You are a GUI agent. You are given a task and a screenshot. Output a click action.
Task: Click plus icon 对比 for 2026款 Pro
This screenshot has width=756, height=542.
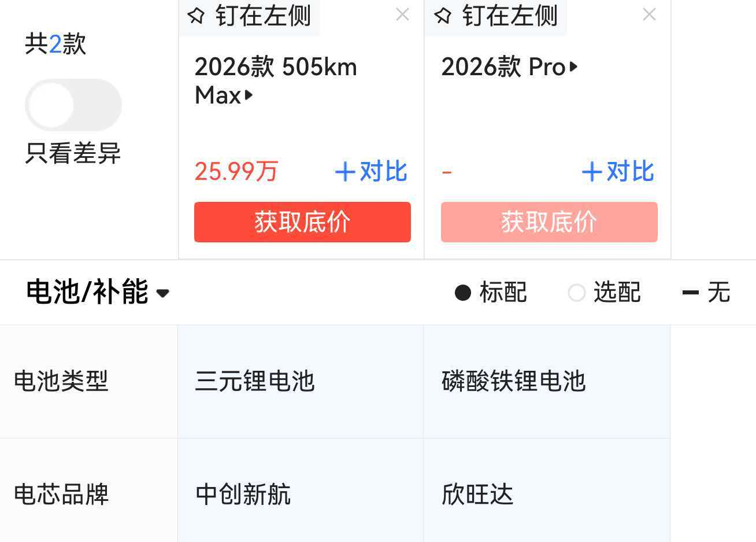[x=592, y=172]
